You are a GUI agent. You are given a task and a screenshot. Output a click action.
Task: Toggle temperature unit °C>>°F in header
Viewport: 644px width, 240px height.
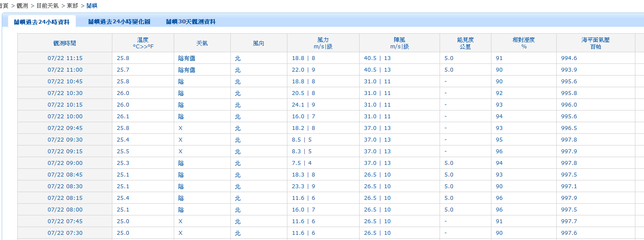tap(143, 47)
